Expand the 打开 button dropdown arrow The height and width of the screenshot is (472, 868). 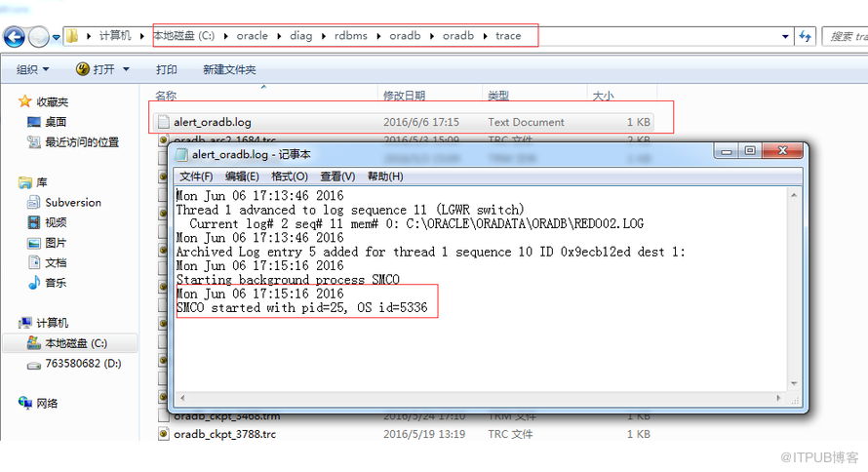(126, 69)
